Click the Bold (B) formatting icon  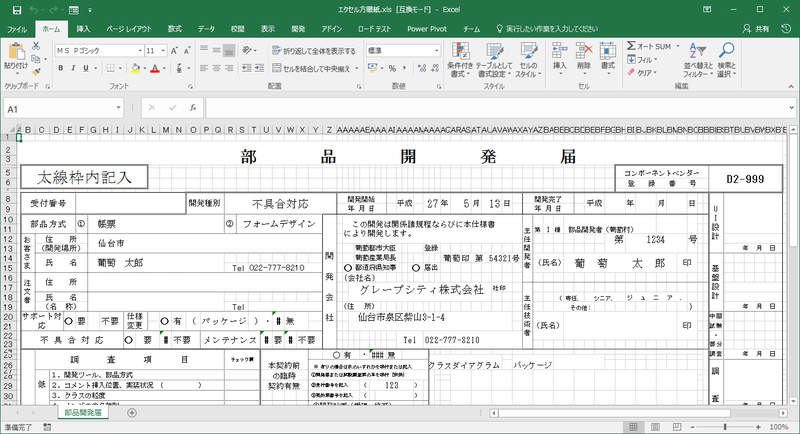59,68
